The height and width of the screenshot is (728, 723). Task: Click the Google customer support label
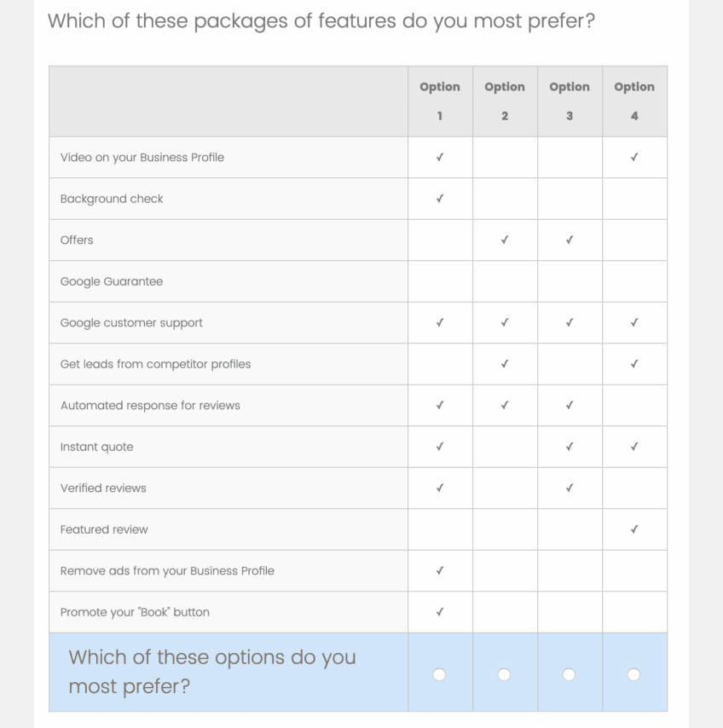(x=131, y=323)
